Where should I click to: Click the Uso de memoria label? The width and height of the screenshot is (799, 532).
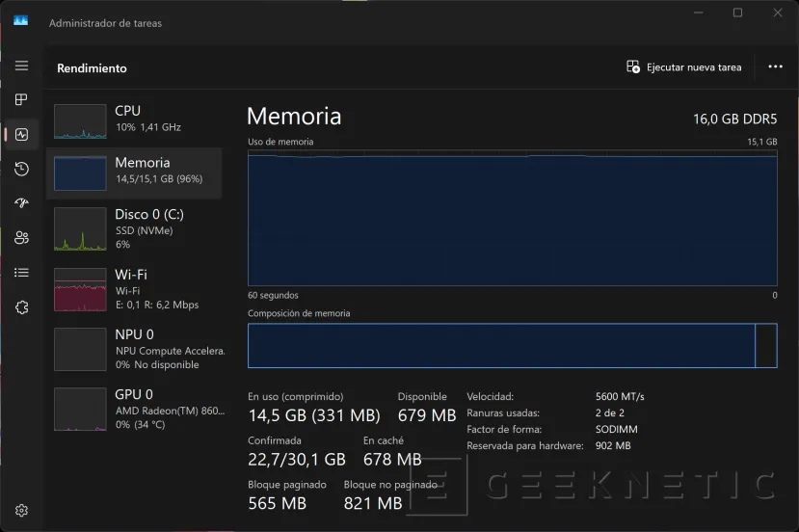[280, 142]
